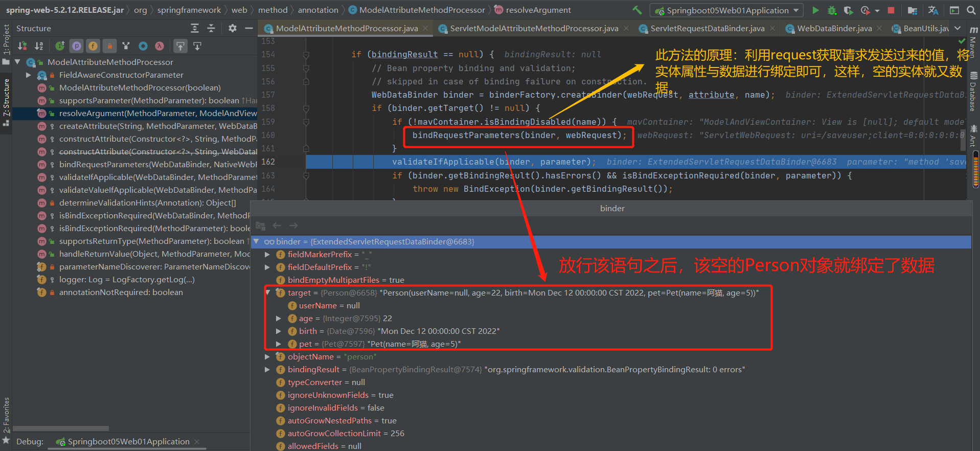Click the profiler run icon
The image size is (980, 451).
[865, 10]
